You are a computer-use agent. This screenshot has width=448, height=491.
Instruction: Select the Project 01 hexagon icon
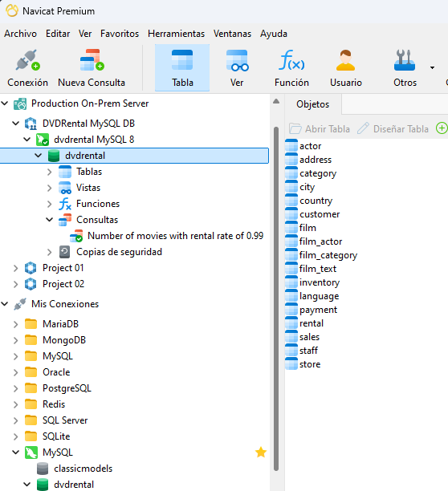point(31,268)
